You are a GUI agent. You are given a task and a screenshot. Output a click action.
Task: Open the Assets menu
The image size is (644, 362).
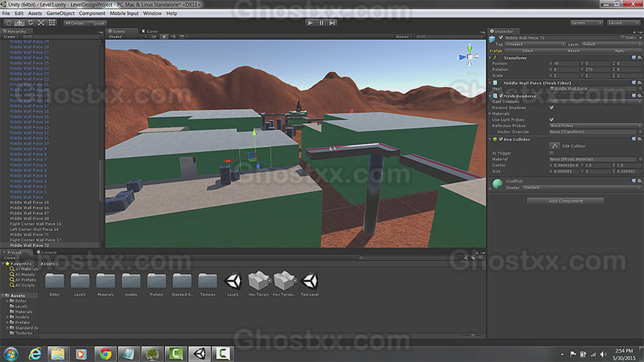coord(35,14)
